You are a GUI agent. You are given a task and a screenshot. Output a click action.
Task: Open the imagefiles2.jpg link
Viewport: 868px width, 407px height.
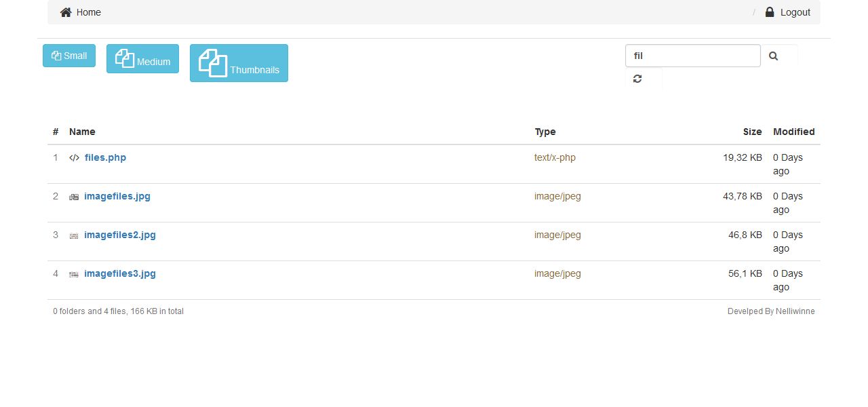120,235
